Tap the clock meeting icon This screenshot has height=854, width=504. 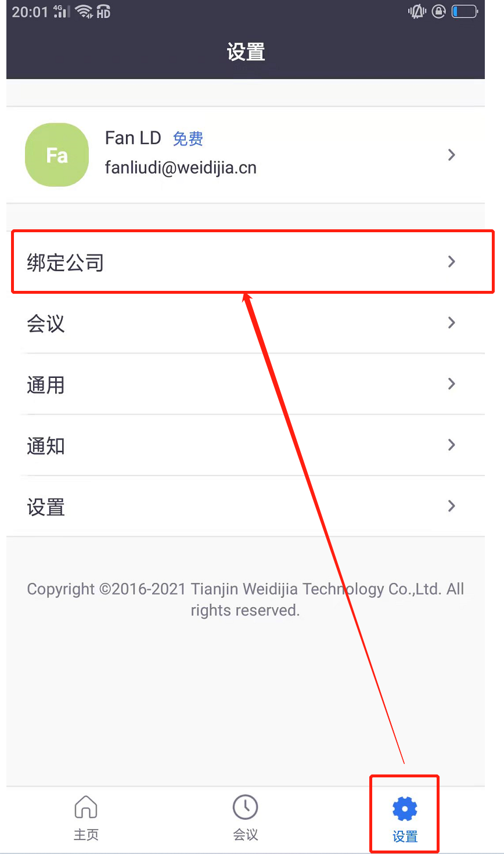pyautogui.click(x=245, y=807)
